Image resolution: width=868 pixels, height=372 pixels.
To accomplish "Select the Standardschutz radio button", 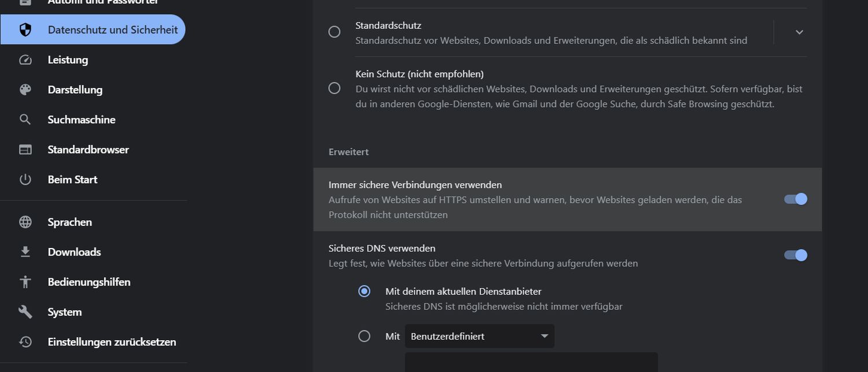I will [x=334, y=32].
